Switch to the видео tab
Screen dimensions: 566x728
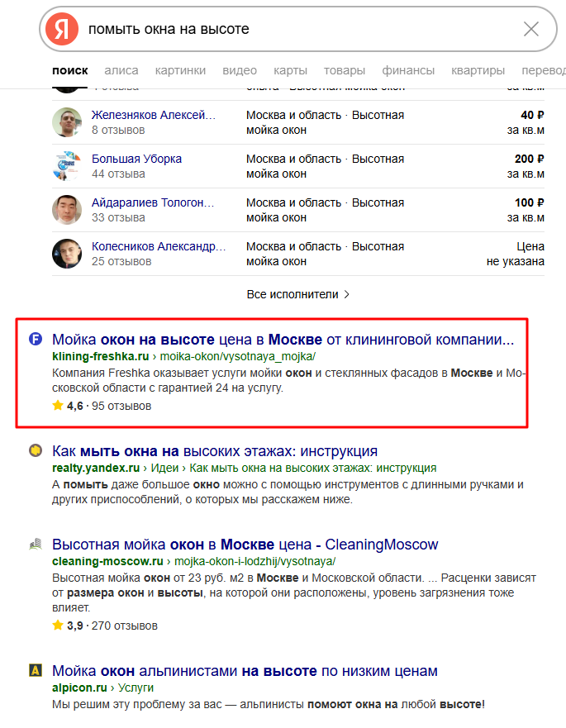[240, 70]
